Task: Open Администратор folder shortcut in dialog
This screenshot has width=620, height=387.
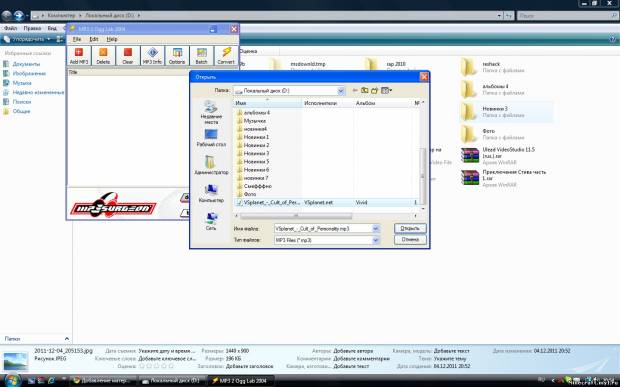Action: pyautogui.click(x=211, y=165)
